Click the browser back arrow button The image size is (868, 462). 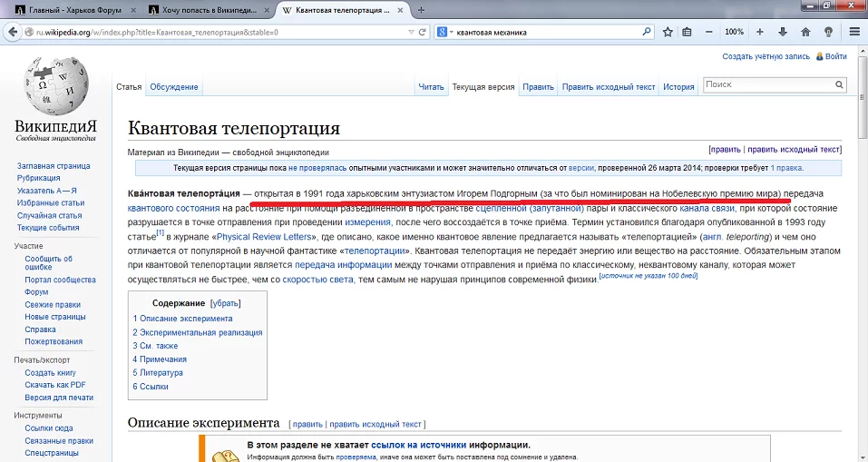(12, 32)
